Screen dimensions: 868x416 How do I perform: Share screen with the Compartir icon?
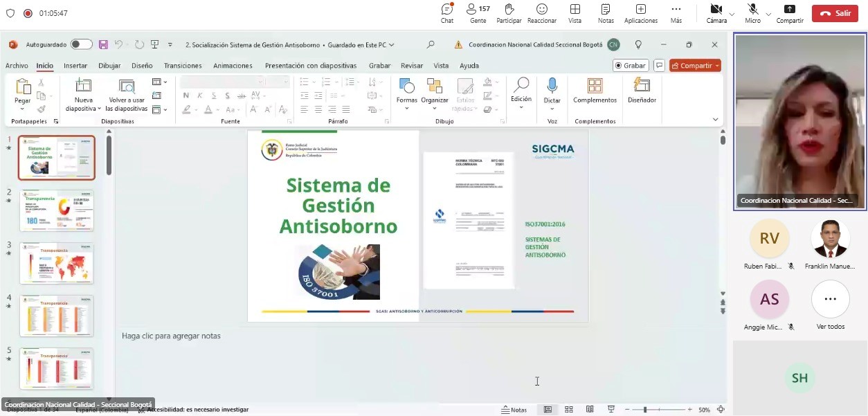(790, 12)
